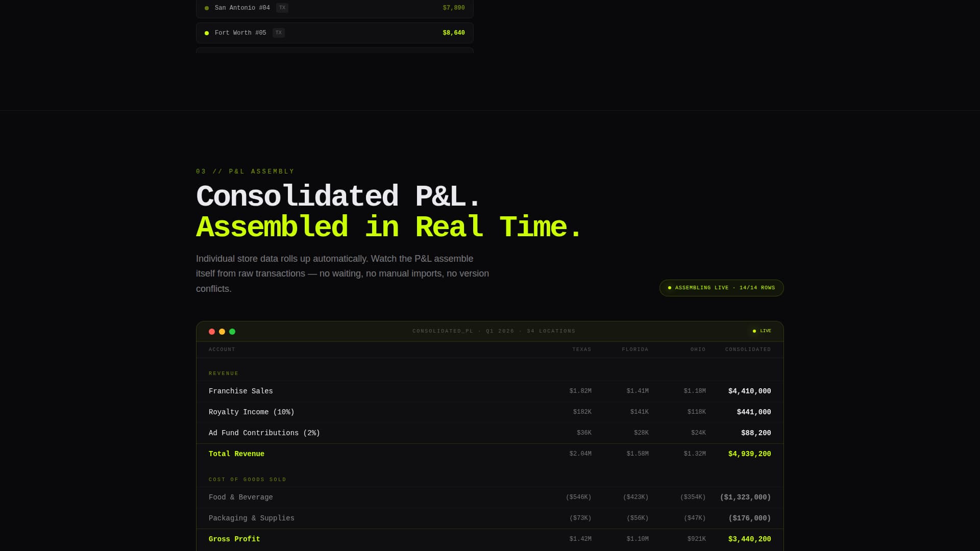Click Gross Profit consolidated $3,440,200
980x551 pixels.
pos(749,539)
